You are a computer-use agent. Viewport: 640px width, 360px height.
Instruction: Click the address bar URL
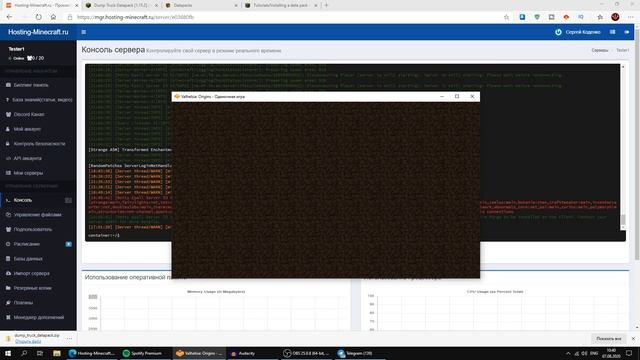point(136,17)
